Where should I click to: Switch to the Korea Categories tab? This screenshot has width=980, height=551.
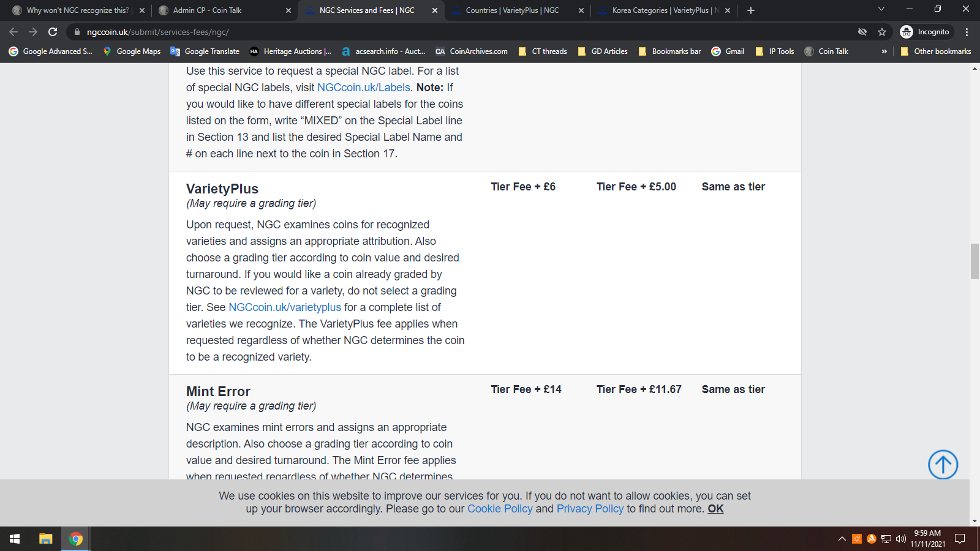(661, 10)
